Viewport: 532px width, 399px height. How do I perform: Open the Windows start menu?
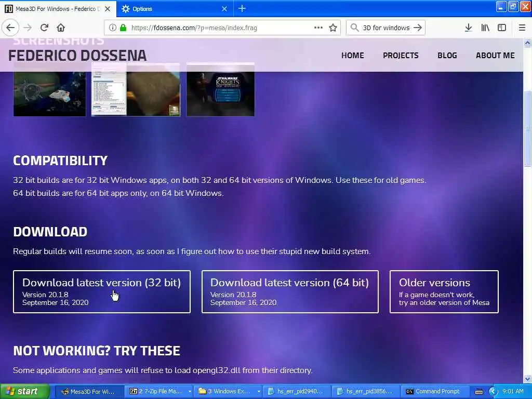(x=24, y=392)
